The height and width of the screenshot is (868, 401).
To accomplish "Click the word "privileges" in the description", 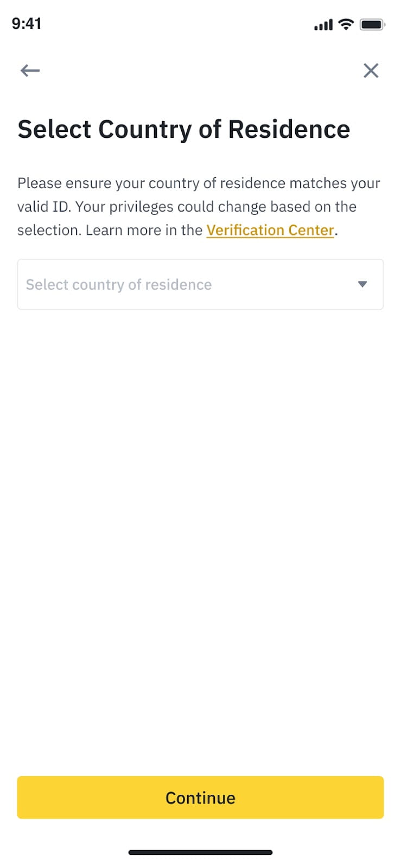I will click(x=143, y=207).
